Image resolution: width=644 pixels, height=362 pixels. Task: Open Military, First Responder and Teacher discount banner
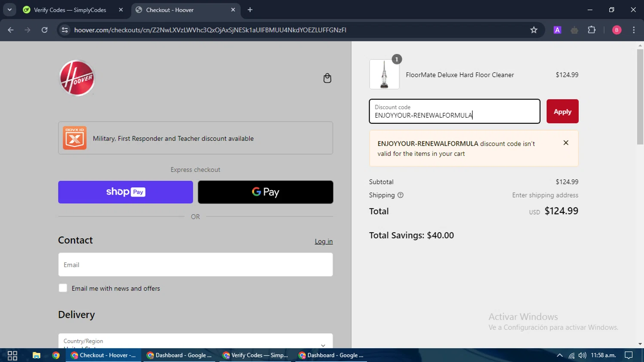[x=195, y=138]
